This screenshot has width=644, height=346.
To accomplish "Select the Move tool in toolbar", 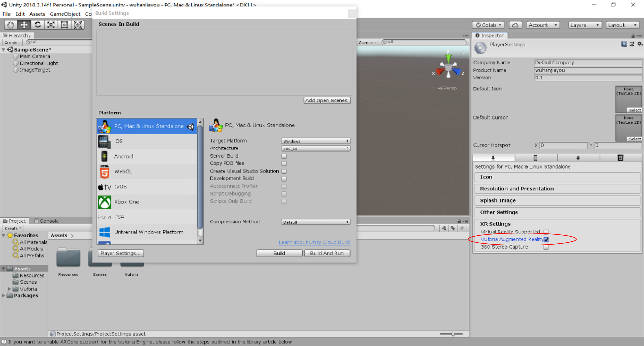I will click(24, 25).
